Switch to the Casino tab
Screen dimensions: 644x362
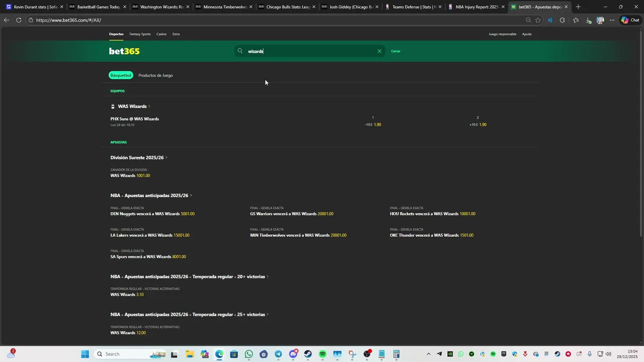click(162, 34)
